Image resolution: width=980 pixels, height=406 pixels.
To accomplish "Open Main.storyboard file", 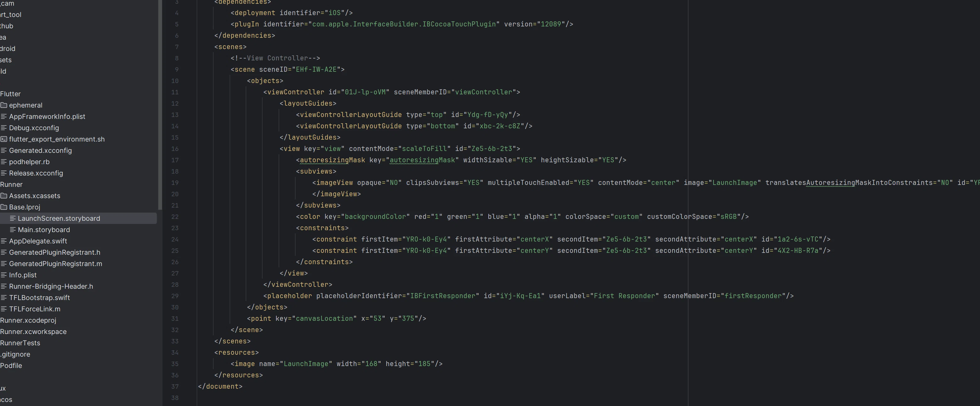I will [x=44, y=230].
